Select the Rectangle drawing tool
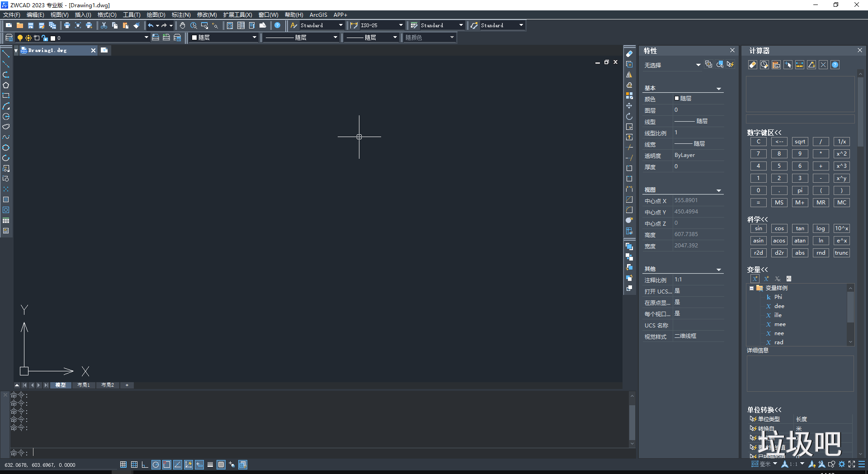 6,95
